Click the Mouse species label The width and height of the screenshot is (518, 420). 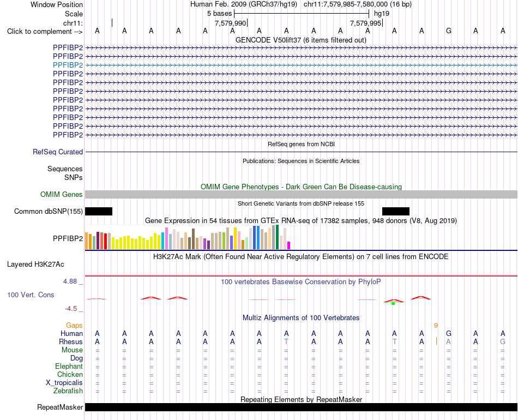pos(72,350)
